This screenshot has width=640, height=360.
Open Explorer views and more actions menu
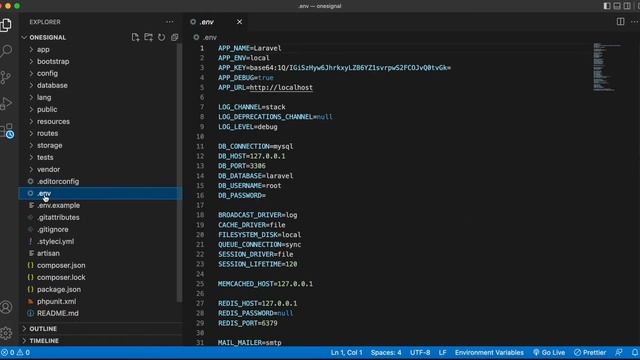point(169,22)
